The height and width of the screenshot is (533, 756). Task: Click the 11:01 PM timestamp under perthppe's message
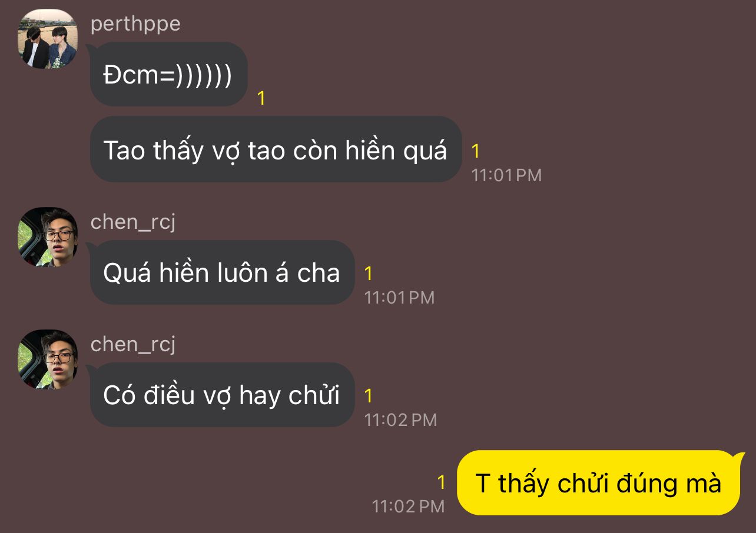506,175
